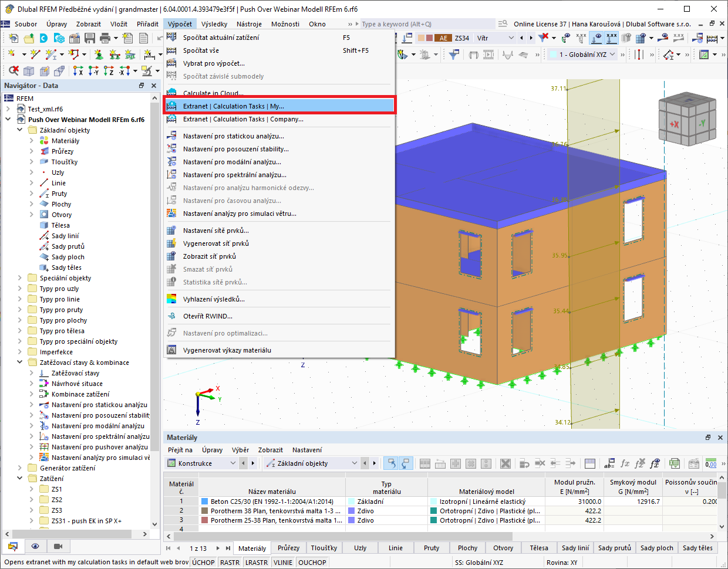
Task: Toggle RASTR grid in status bar
Action: 230,562
